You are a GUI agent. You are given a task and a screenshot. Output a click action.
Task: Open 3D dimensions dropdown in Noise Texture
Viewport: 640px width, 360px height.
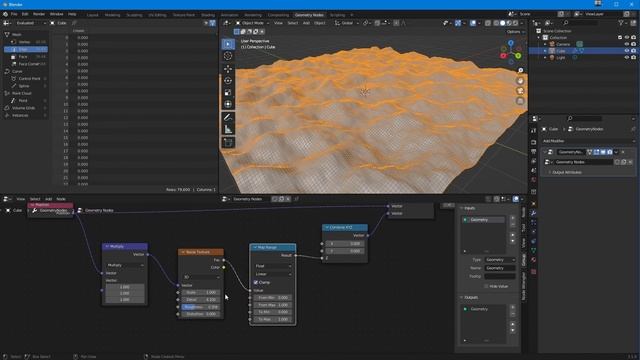click(201, 277)
